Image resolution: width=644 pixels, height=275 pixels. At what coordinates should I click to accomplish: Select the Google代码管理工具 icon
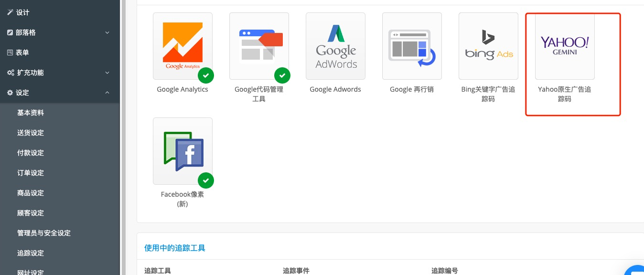[259, 46]
